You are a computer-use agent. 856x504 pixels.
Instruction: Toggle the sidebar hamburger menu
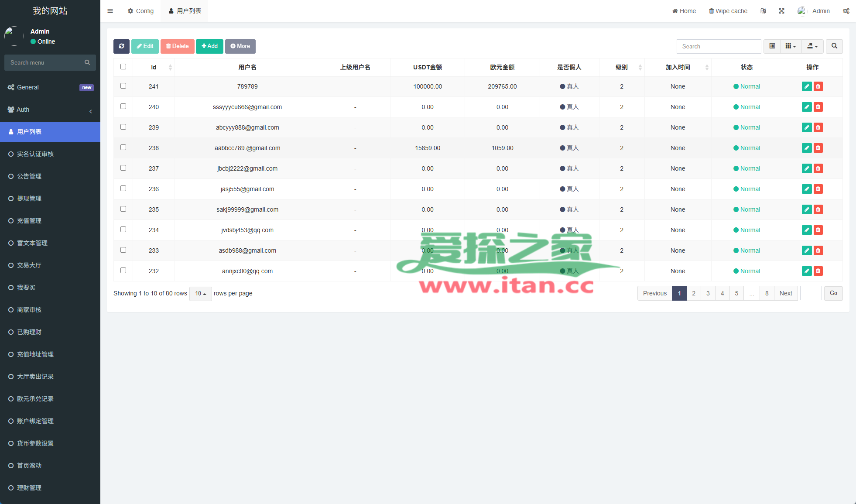110,11
